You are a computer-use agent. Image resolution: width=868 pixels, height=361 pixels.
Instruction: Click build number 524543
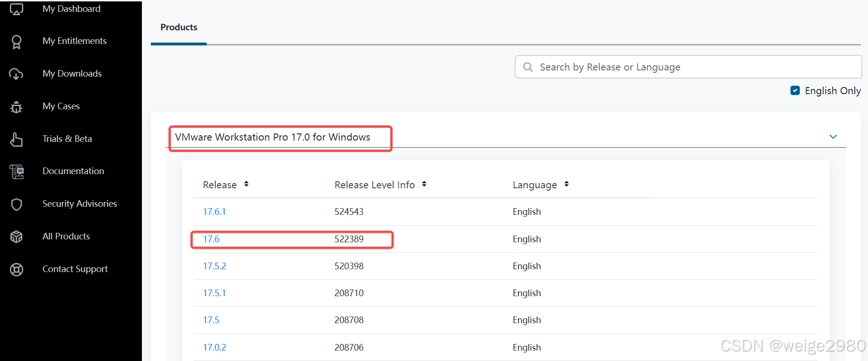349,212
